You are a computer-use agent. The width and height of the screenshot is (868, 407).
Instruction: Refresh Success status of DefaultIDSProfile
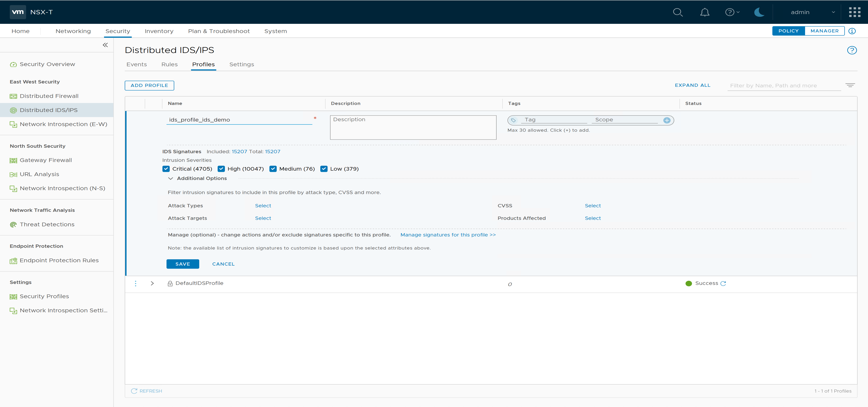tap(723, 284)
